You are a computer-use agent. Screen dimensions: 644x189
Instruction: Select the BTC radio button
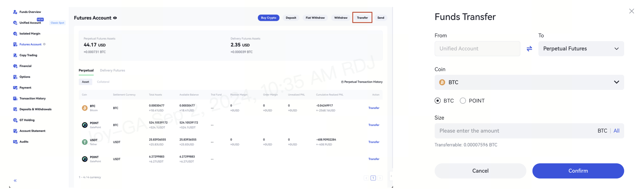click(x=438, y=101)
